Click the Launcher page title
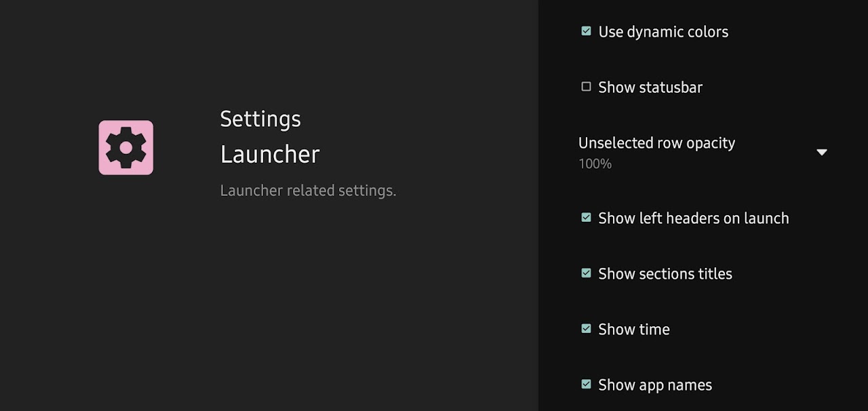This screenshot has height=411, width=868. (x=270, y=155)
